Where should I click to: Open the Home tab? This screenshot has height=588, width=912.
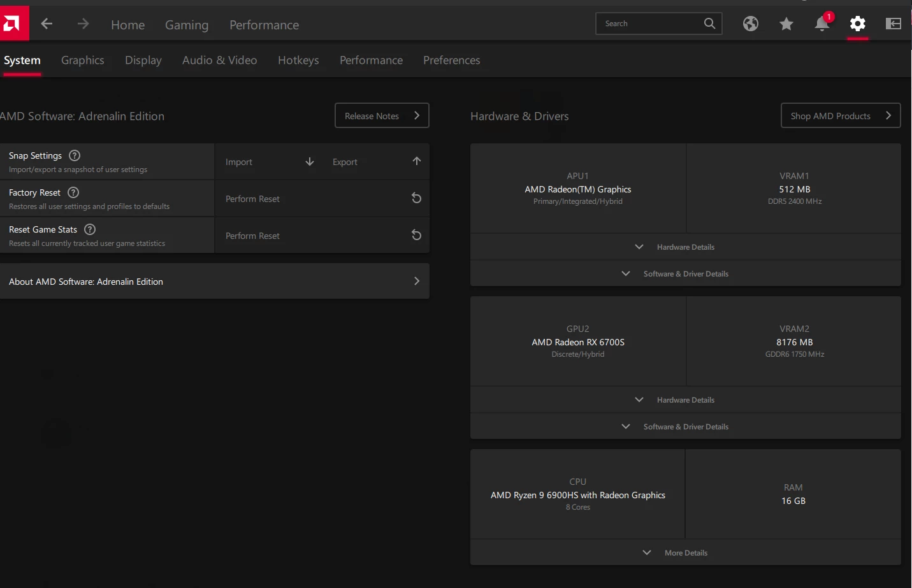128,25
